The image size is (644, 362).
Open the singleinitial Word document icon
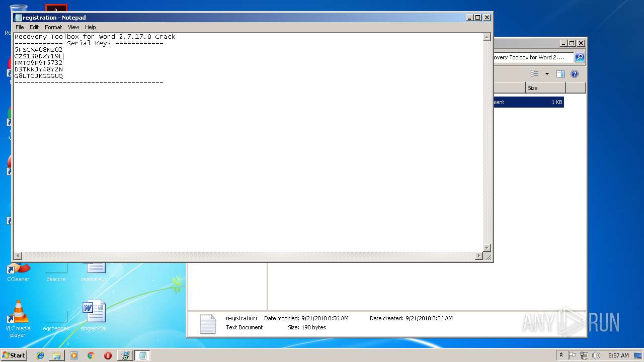pyautogui.click(x=94, y=316)
